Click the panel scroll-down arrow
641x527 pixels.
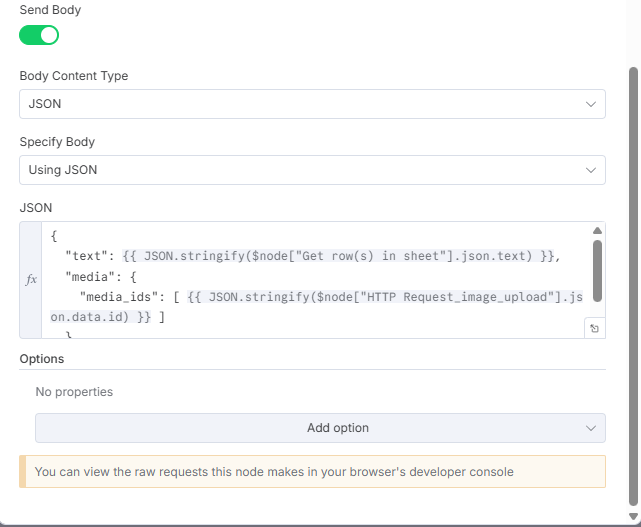632,516
